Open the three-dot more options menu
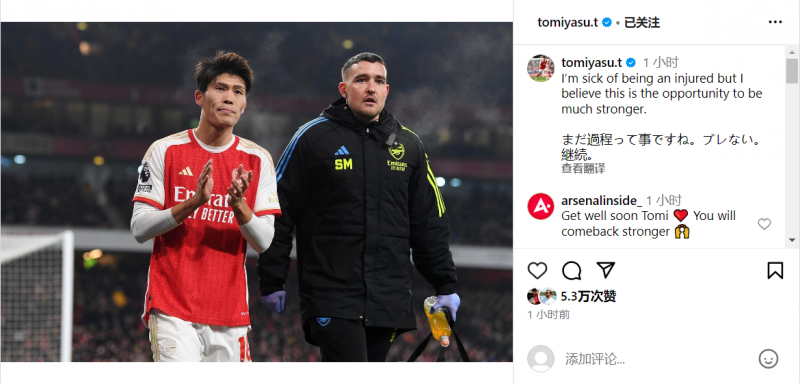The height and width of the screenshot is (384, 800). (x=775, y=22)
